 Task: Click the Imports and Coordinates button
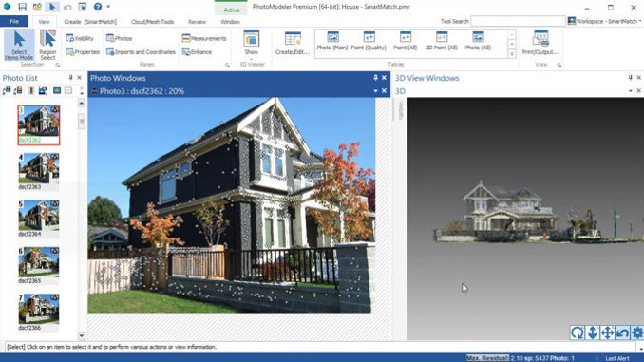(141, 51)
